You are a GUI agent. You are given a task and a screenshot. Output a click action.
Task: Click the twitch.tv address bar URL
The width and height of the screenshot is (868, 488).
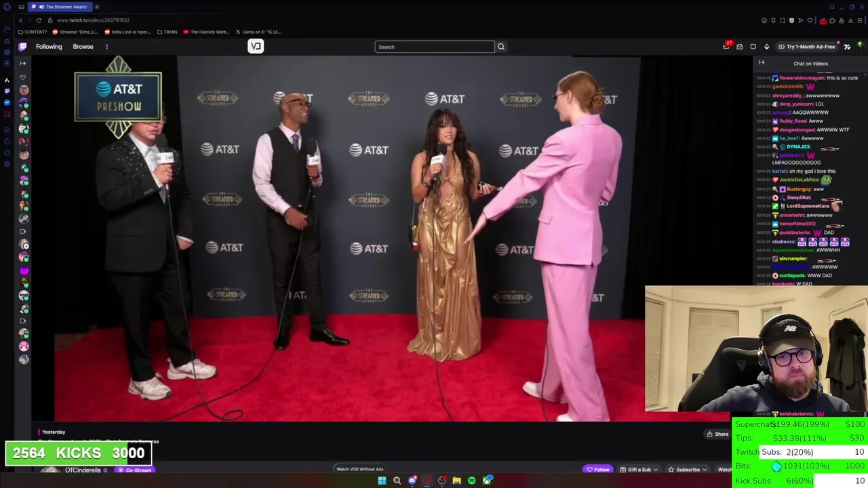coord(93,20)
